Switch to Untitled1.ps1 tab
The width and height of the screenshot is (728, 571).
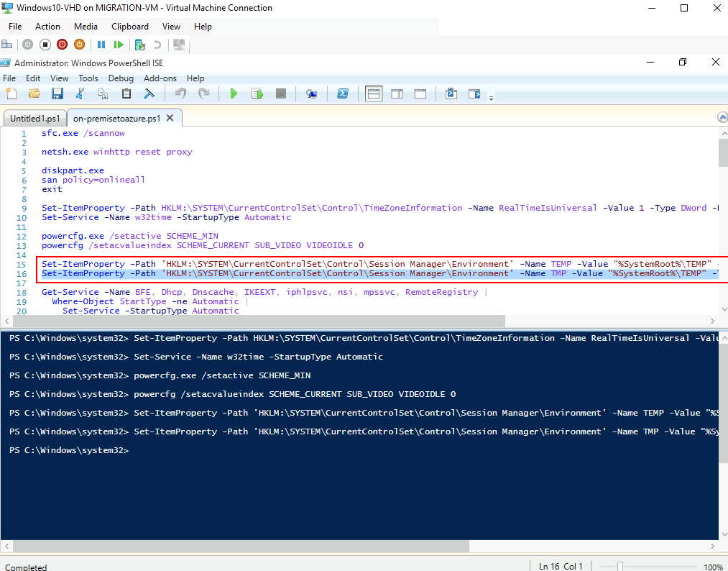coord(34,119)
